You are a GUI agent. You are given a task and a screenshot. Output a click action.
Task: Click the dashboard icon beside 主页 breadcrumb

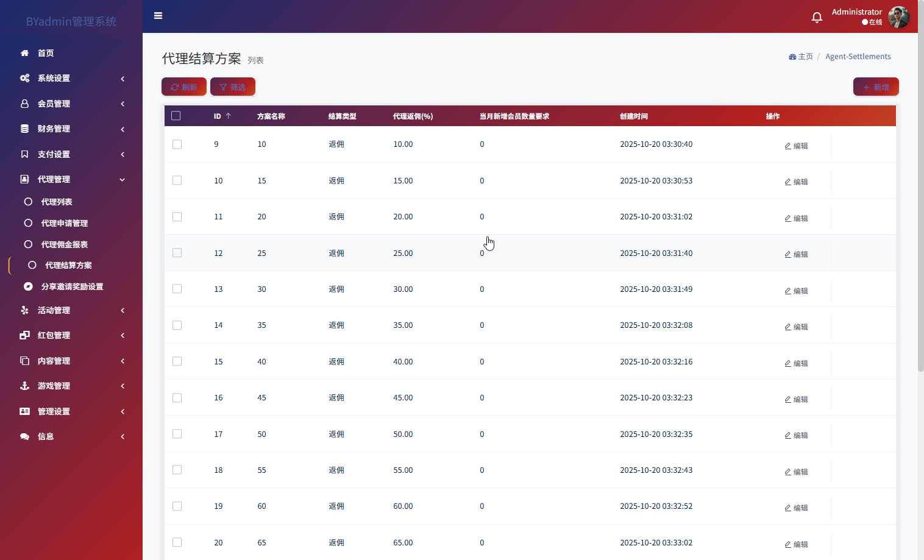click(792, 57)
